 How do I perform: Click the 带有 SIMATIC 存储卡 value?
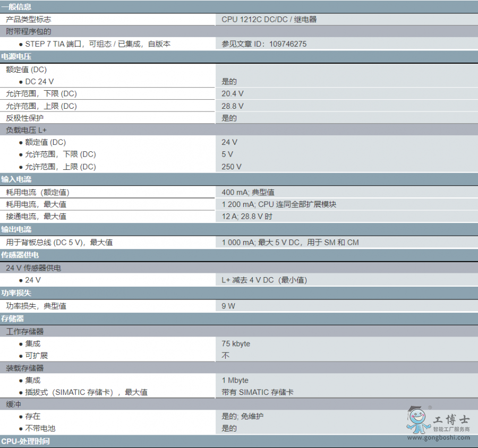(x=257, y=392)
